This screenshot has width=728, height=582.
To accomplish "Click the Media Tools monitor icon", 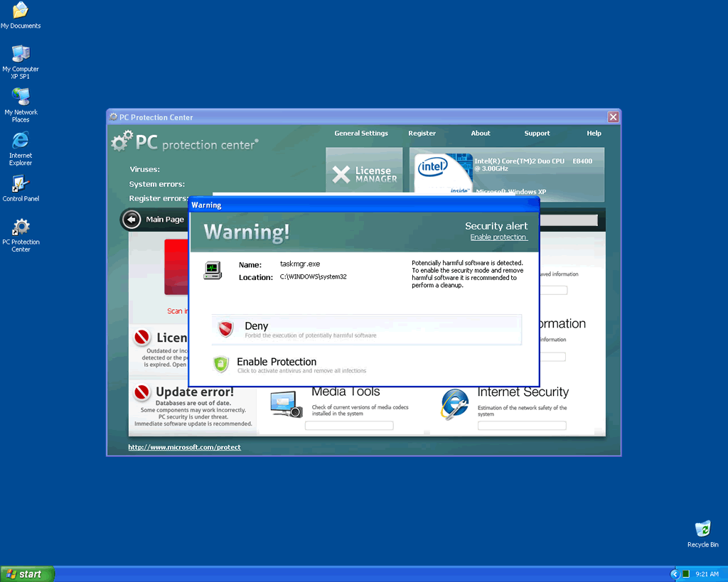I will click(x=286, y=404).
